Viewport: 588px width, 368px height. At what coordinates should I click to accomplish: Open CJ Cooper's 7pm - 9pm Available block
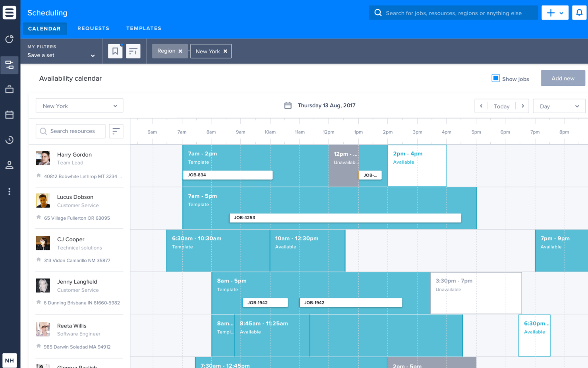(x=561, y=250)
